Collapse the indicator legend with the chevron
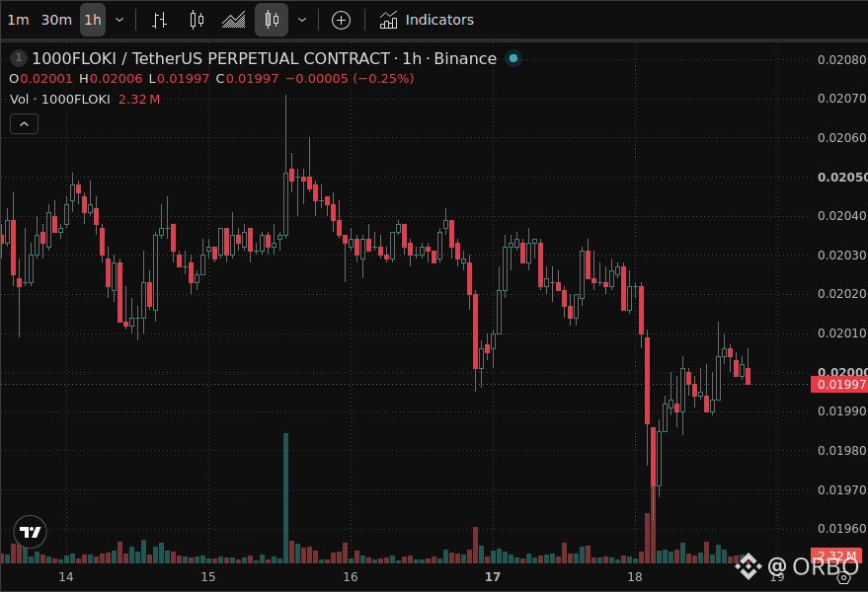 pos(25,124)
